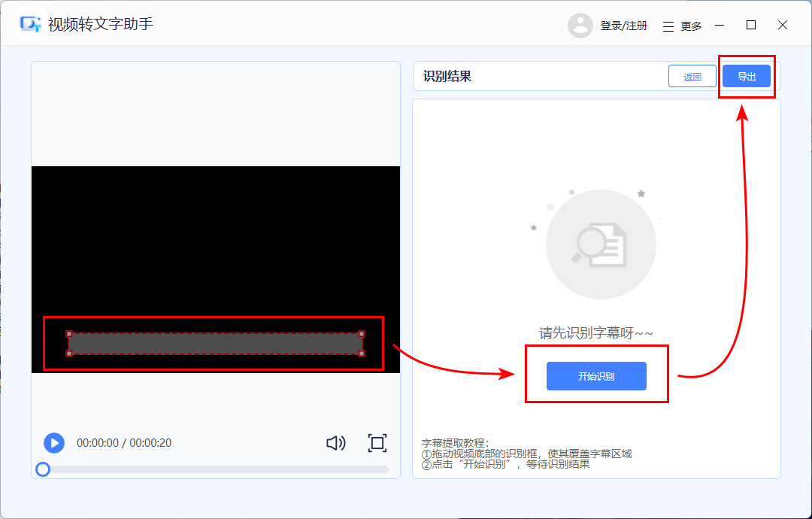Viewport: 812px width, 519px height.
Task: Export results with the 导出 button
Action: [x=747, y=75]
